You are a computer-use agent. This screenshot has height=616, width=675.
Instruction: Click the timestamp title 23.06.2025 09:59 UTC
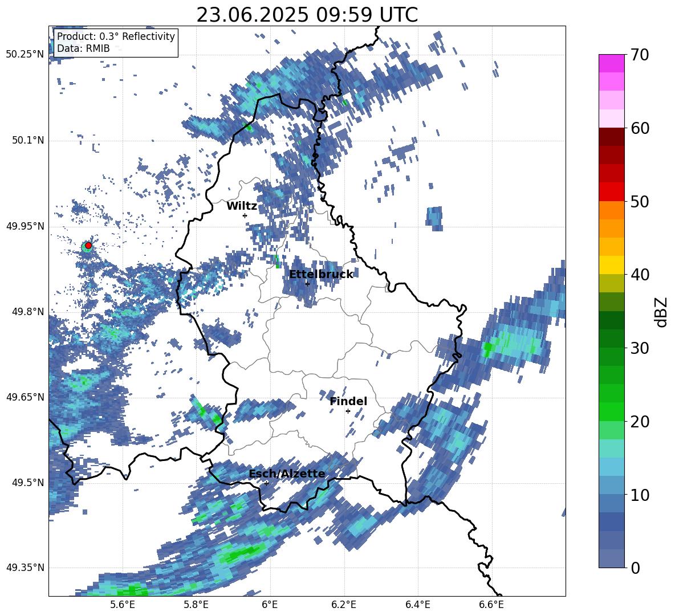coord(307,15)
